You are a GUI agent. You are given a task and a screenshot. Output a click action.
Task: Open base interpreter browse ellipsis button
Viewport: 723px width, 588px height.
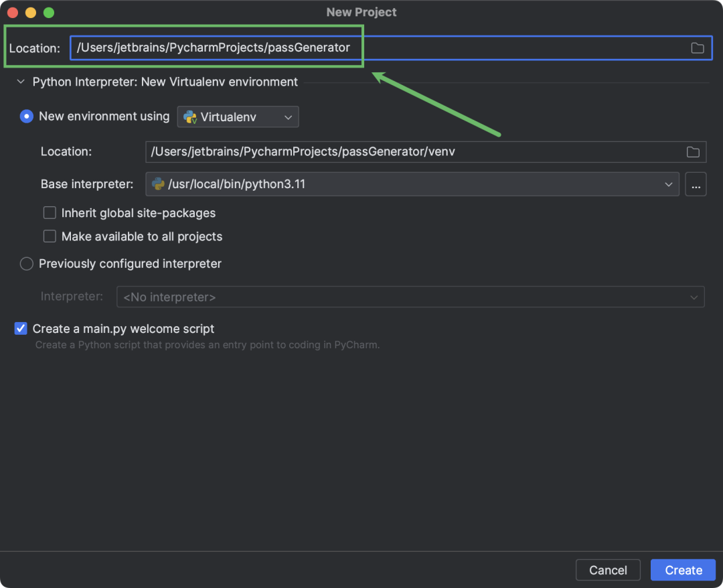pyautogui.click(x=696, y=184)
